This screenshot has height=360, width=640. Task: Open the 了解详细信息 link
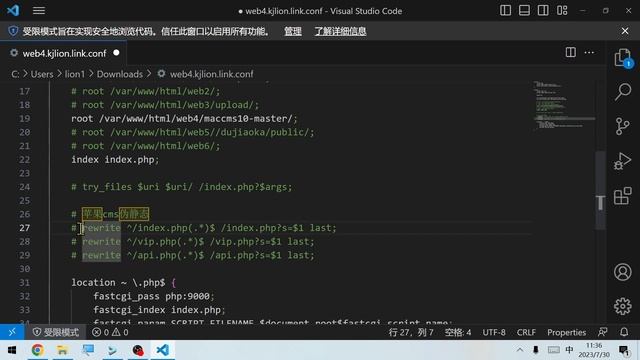340,31
